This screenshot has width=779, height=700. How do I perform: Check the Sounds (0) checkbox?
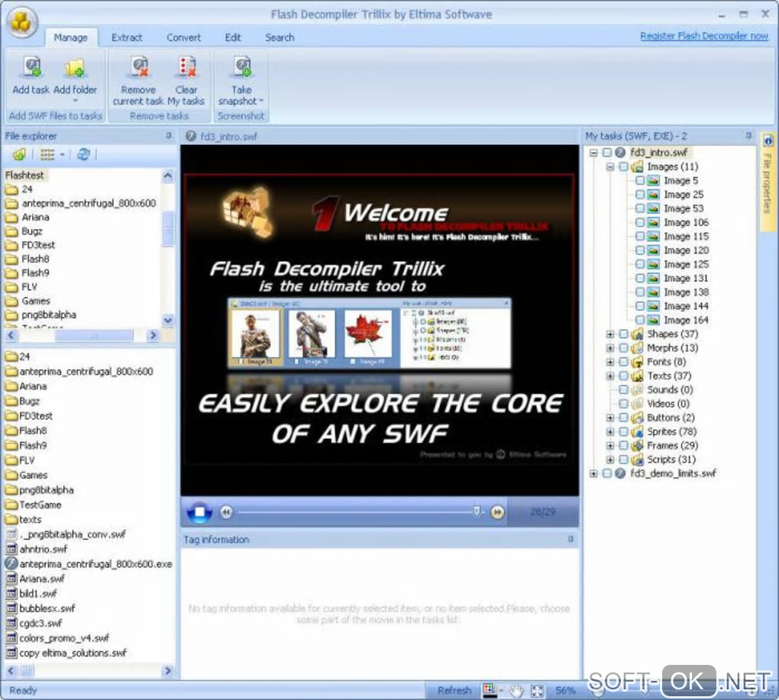point(623,390)
